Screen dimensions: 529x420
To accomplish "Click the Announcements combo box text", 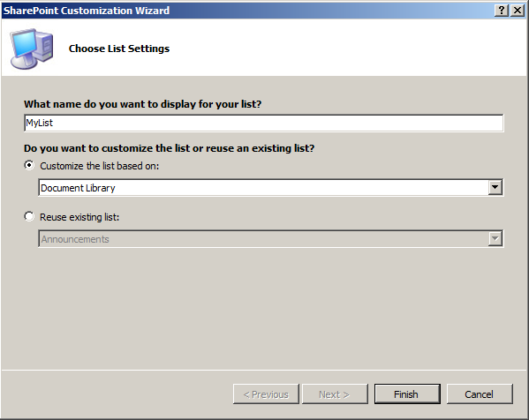I will coord(75,239).
